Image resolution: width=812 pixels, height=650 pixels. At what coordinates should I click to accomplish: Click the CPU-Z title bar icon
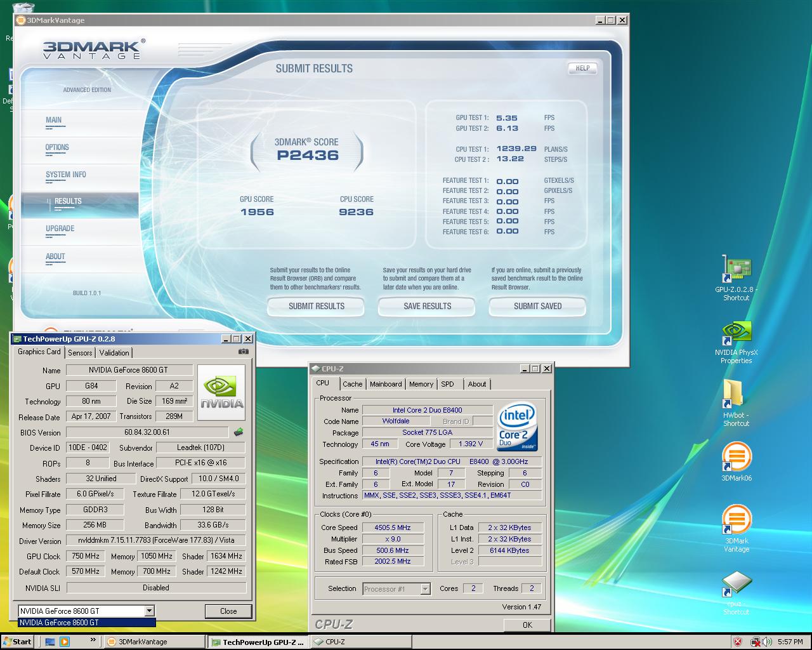tap(315, 369)
